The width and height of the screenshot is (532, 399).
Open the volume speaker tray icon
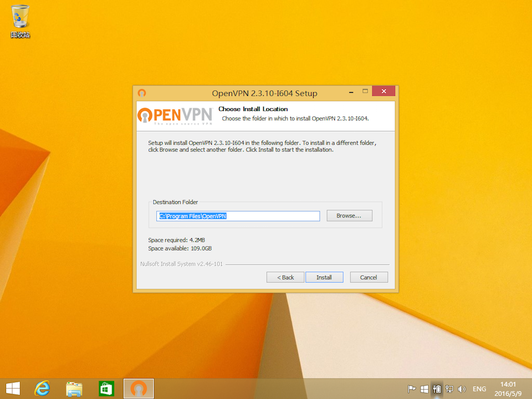coord(462,389)
